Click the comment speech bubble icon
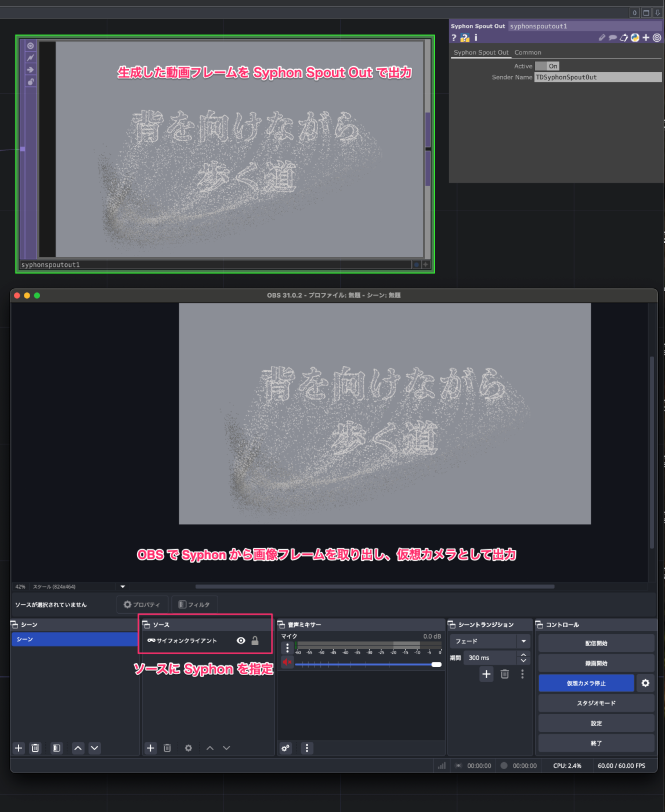This screenshot has width=665, height=812. pyautogui.click(x=612, y=38)
